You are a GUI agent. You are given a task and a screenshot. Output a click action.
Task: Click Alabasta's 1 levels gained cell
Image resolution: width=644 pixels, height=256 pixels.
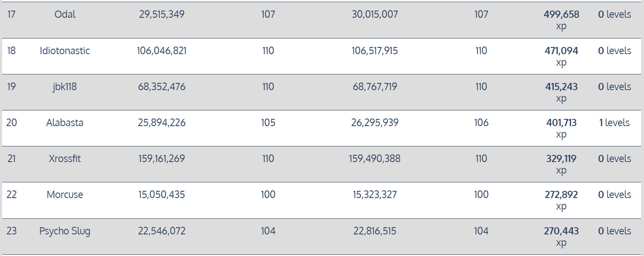click(614, 123)
